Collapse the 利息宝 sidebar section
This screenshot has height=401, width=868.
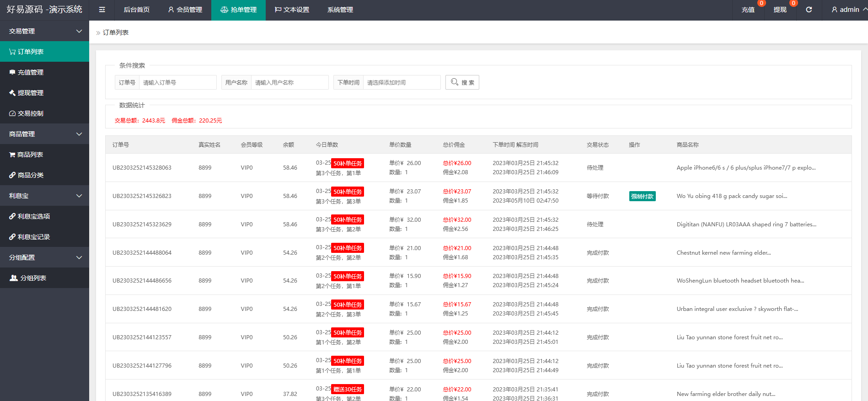pos(79,196)
